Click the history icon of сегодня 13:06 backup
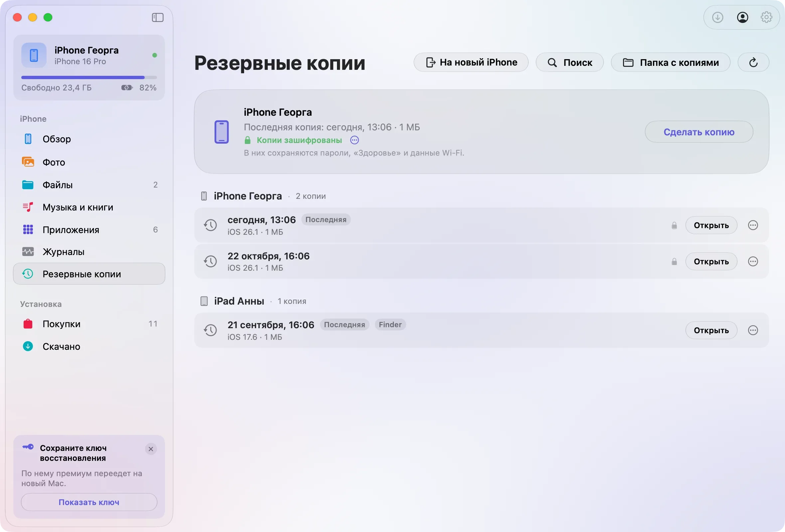Screen dimensions: 785x532 [211, 225]
